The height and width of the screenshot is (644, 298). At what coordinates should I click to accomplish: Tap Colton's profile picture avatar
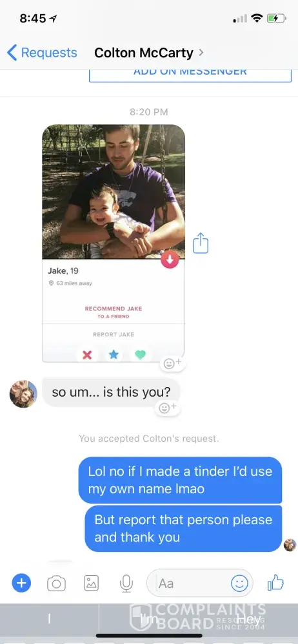pos(23,394)
